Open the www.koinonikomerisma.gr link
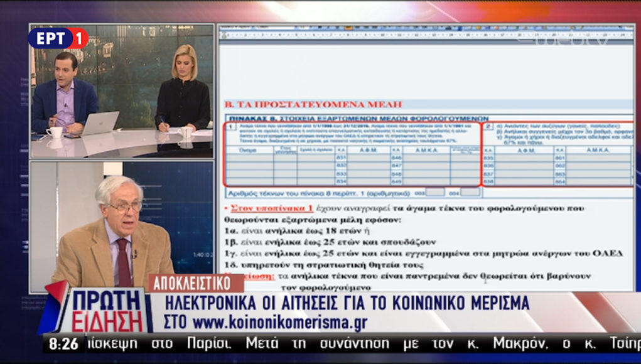 (279, 323)
